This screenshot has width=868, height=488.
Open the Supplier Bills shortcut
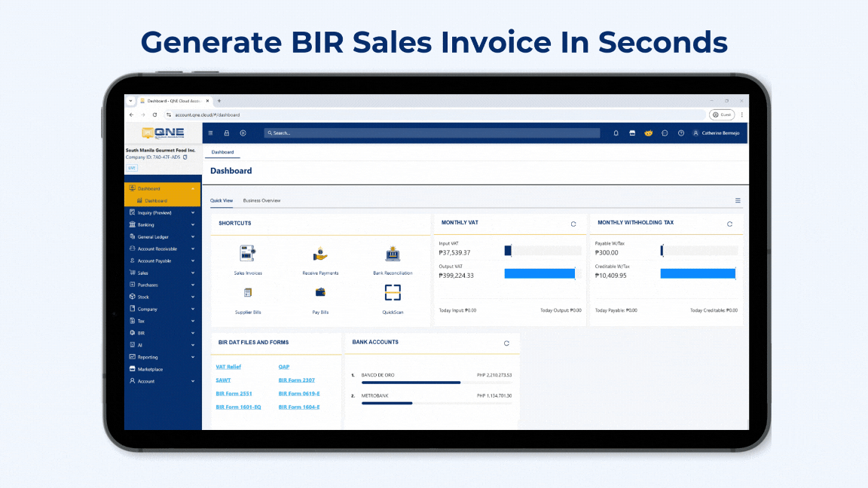248,293
